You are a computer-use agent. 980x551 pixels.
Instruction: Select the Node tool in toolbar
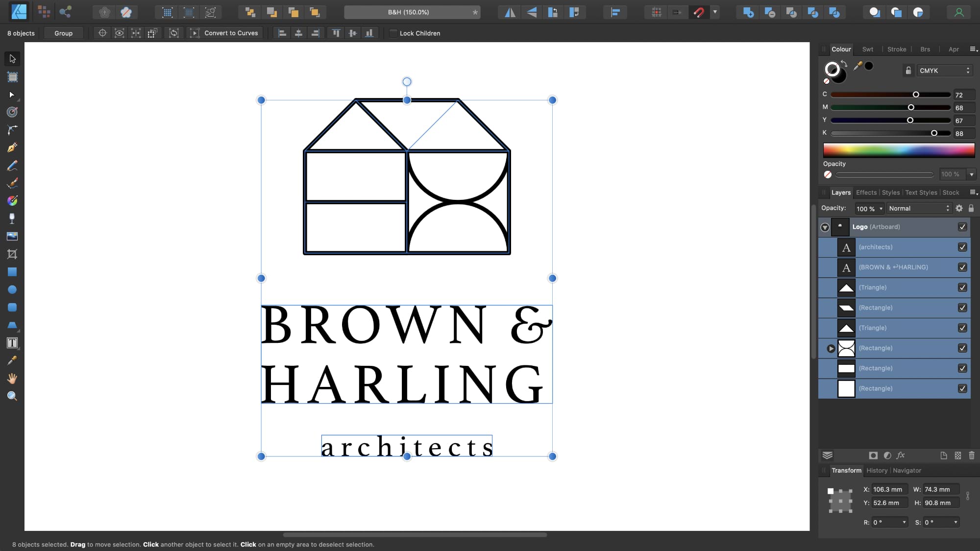point(12,94)
